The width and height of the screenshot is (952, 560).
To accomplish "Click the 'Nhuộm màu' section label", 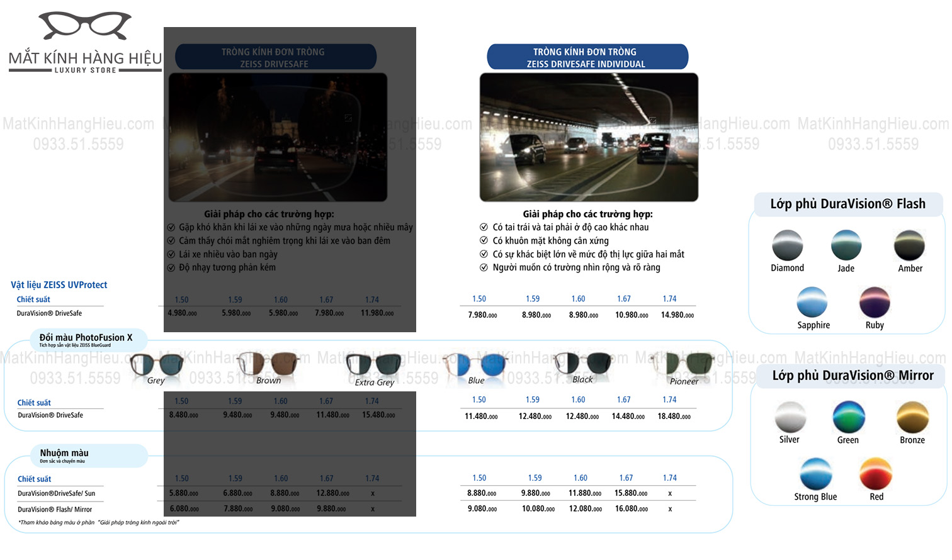I will [64, 453].
